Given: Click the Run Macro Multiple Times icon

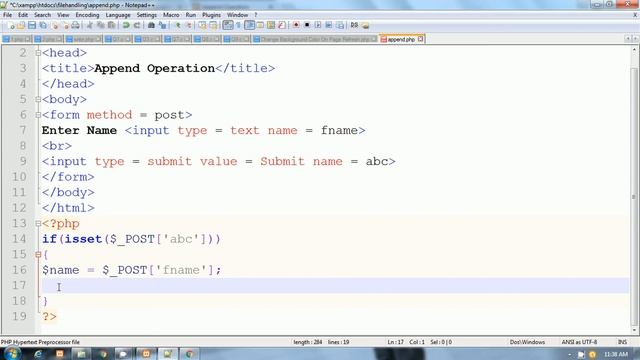Looking at the screenshot, I should (x=329, y=25).
